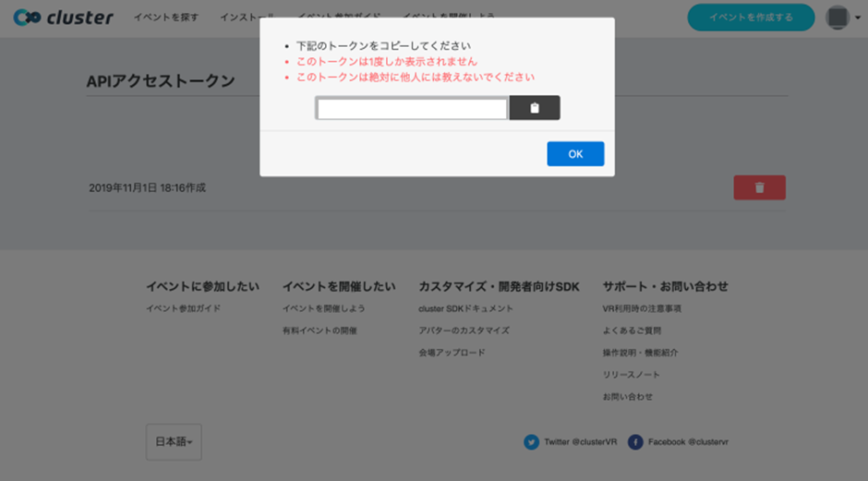Image resolution: width=868 pixels, height=481 pixels.
Task: Select the token text input field
Action: 412,108
